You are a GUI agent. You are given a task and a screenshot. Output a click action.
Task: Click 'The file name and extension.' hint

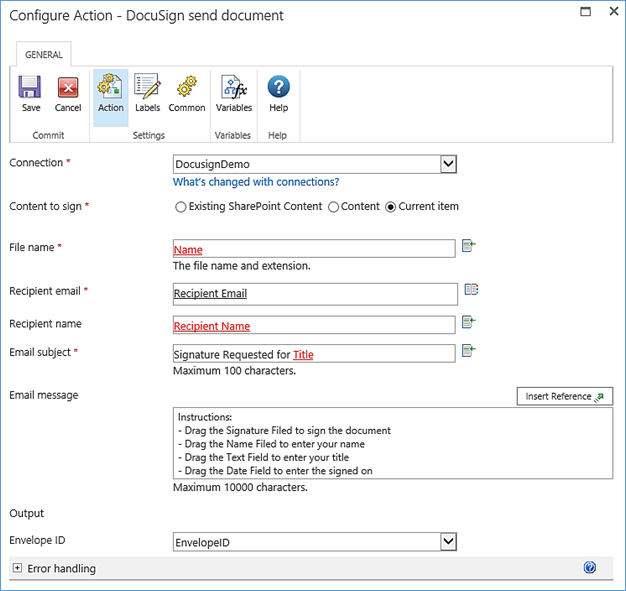[x=242, y=266]
